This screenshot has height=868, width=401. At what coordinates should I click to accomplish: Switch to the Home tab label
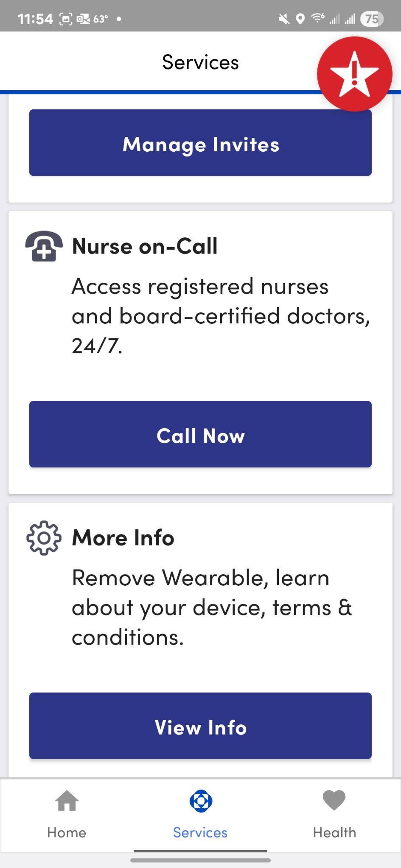67,832
